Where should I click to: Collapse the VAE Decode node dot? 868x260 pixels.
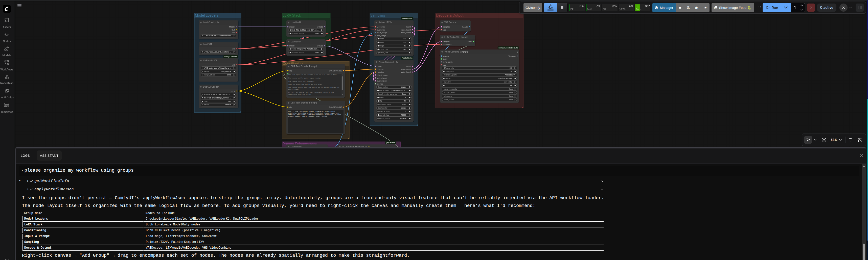pos(442,22)
